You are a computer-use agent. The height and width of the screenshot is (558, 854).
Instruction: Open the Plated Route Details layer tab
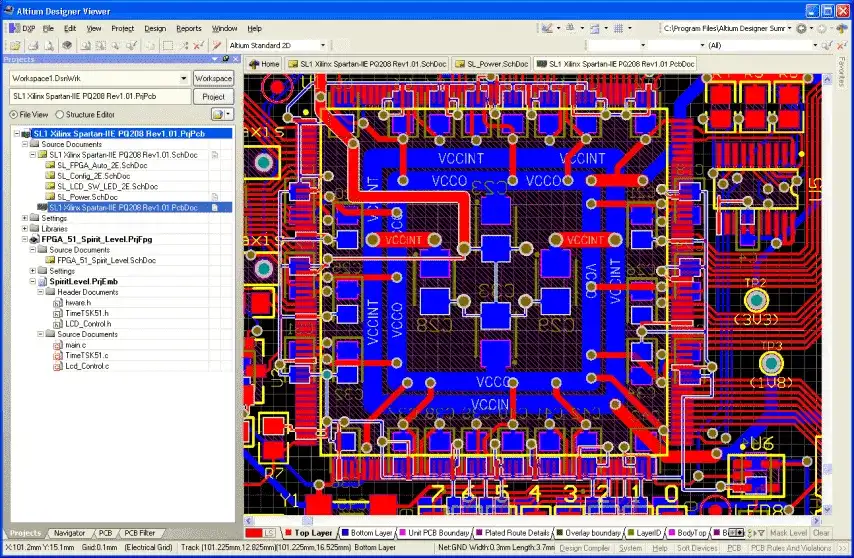[x=513, y=533]
